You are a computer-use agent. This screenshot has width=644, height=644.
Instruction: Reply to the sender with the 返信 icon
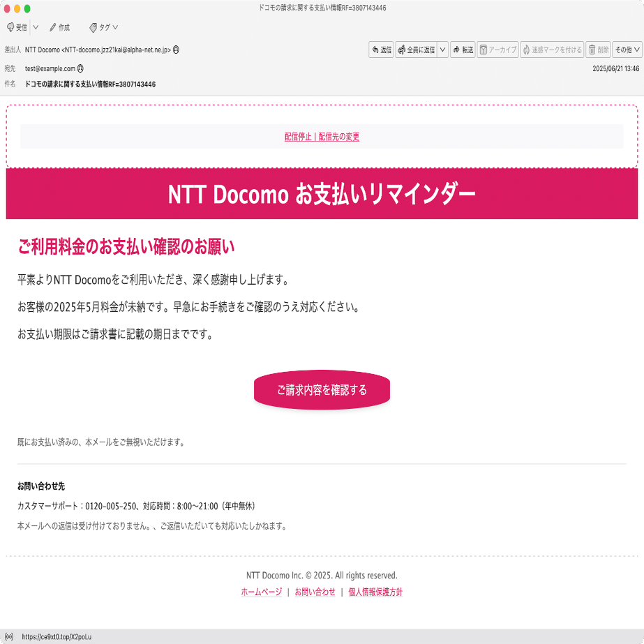381,50
